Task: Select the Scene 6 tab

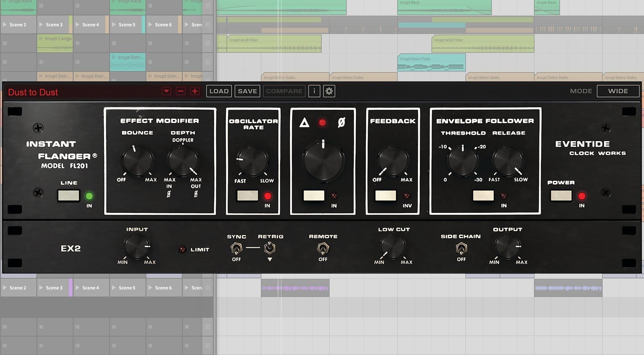Action: 164,24
